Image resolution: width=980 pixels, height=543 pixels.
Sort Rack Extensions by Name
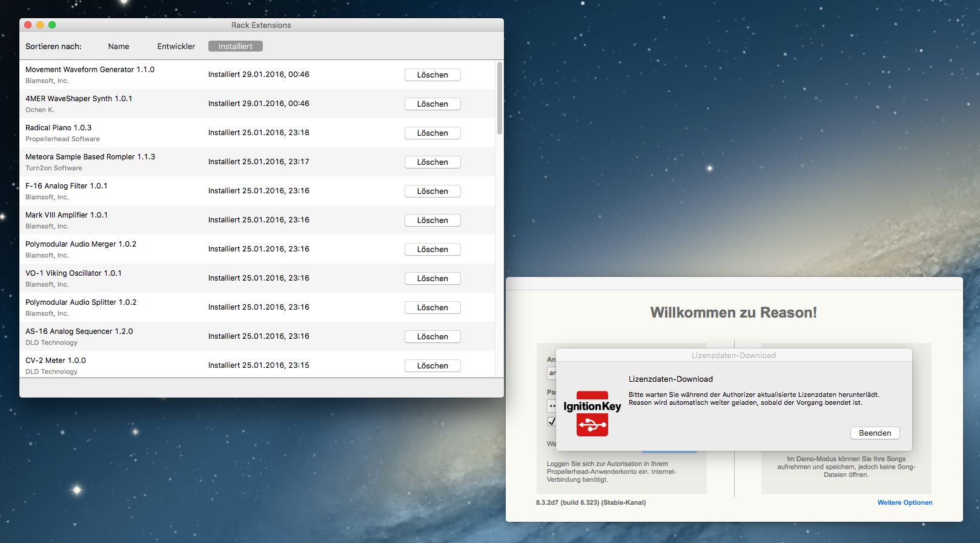point(119,47)
